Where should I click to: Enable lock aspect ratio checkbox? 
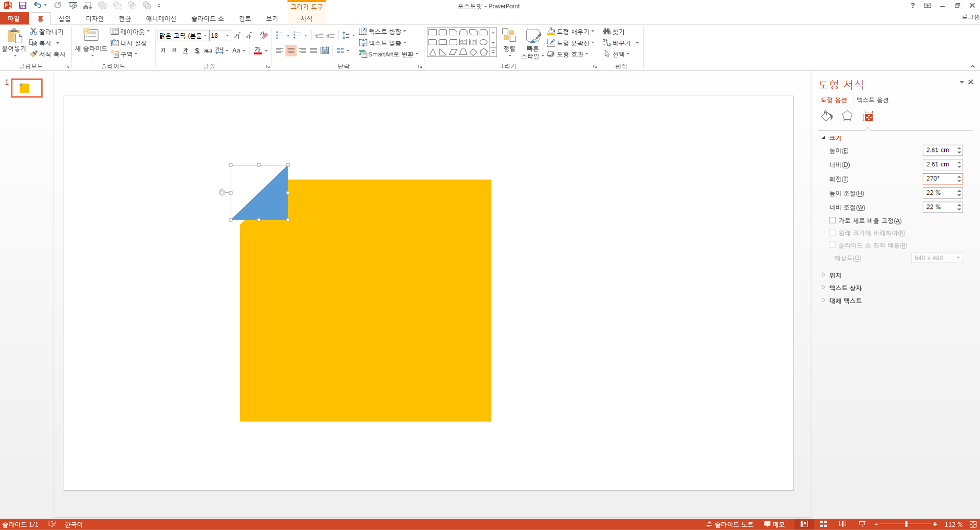point(833,220)
